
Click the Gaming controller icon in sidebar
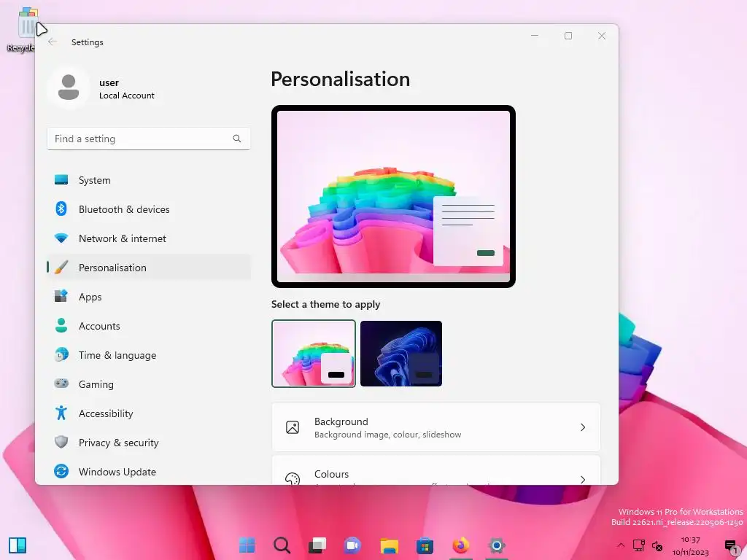click(61, 384)
